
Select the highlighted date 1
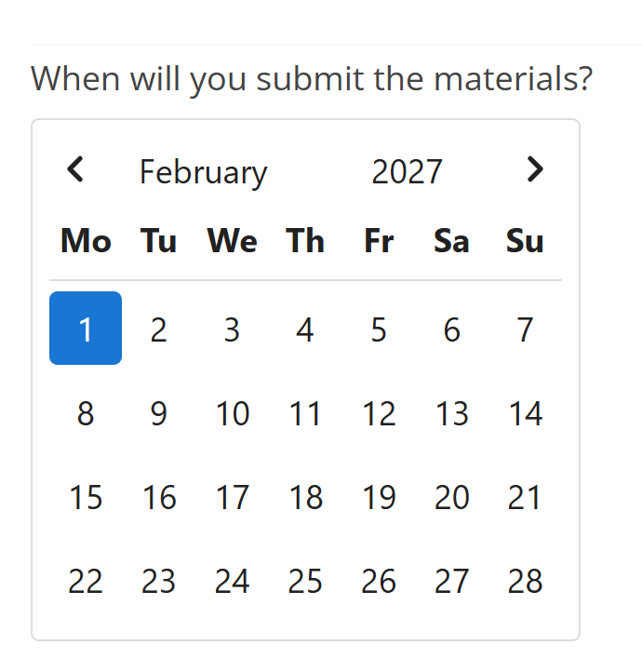(x=86, y=329)
